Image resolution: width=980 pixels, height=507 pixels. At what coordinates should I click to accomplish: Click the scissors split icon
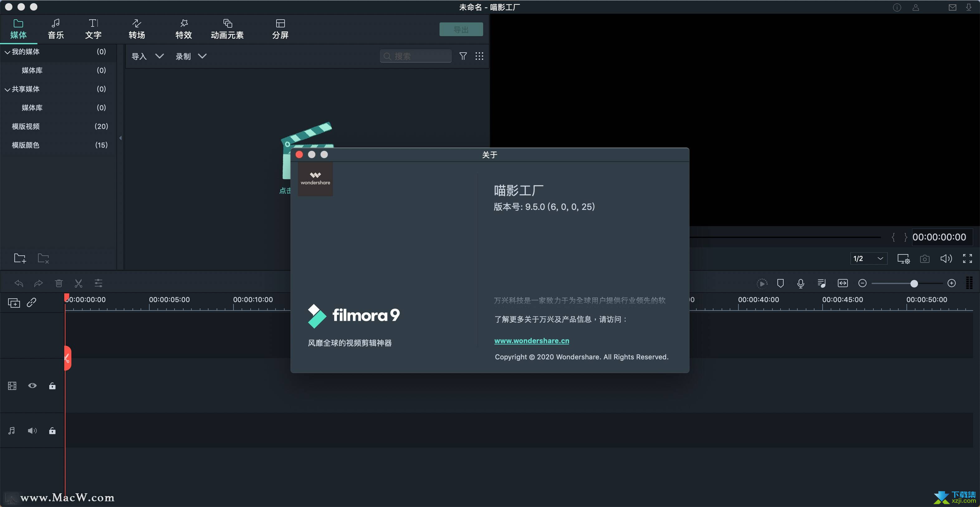pos(78,283)
